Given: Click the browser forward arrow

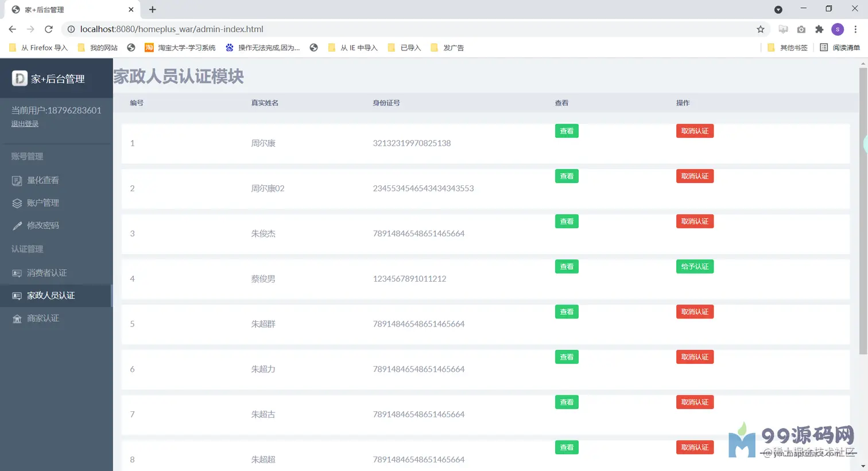Looking at the screenshot, I should pyautogui.click(x=30, y=29).
